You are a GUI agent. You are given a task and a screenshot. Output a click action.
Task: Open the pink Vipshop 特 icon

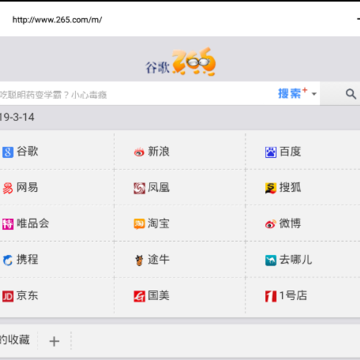click(8, 224)
